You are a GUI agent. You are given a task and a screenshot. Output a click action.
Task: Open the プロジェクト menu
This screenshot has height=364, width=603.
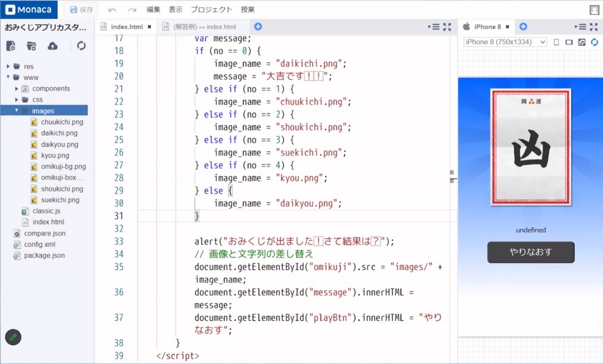pos(212,10)
